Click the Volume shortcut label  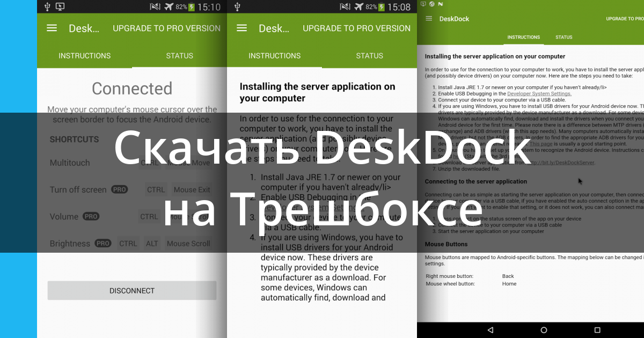click(64, 216)
